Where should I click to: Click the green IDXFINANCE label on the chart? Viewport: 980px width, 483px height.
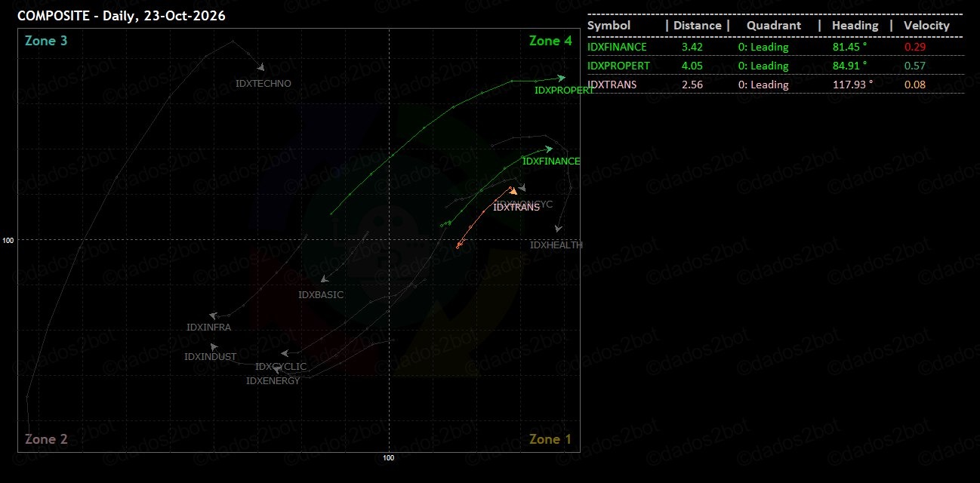tap(551, 161)
